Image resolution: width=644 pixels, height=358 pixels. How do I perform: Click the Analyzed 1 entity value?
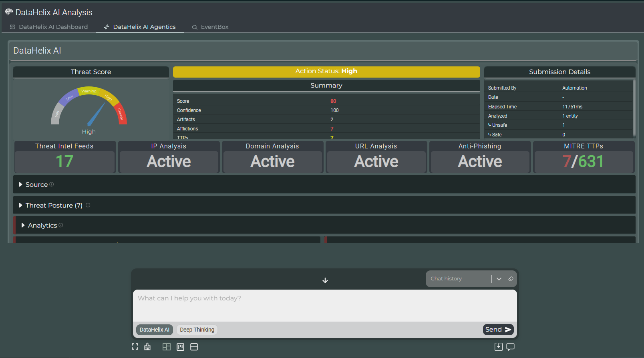[570, 116]
